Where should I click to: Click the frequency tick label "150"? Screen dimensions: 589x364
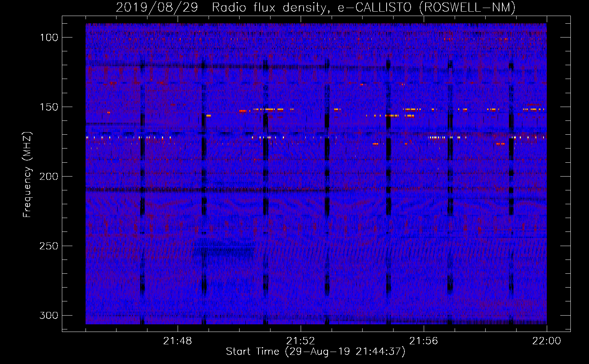pyautogui.click(x=49, y=107)
